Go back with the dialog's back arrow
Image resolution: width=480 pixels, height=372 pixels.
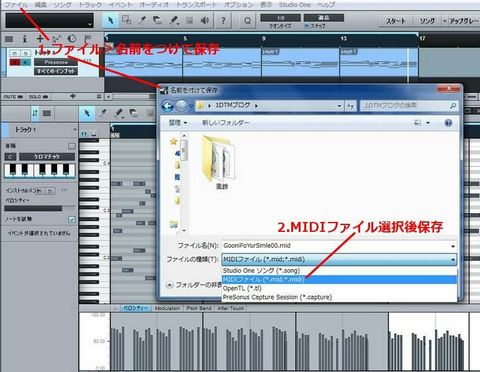(x=168, y=106)
